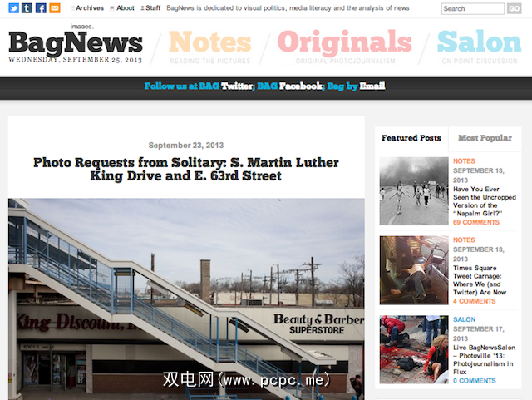Screen dimensions: 532x400
Task: Open the Uncropped Napalm Girl post title
Action: [x=485, y=201]
